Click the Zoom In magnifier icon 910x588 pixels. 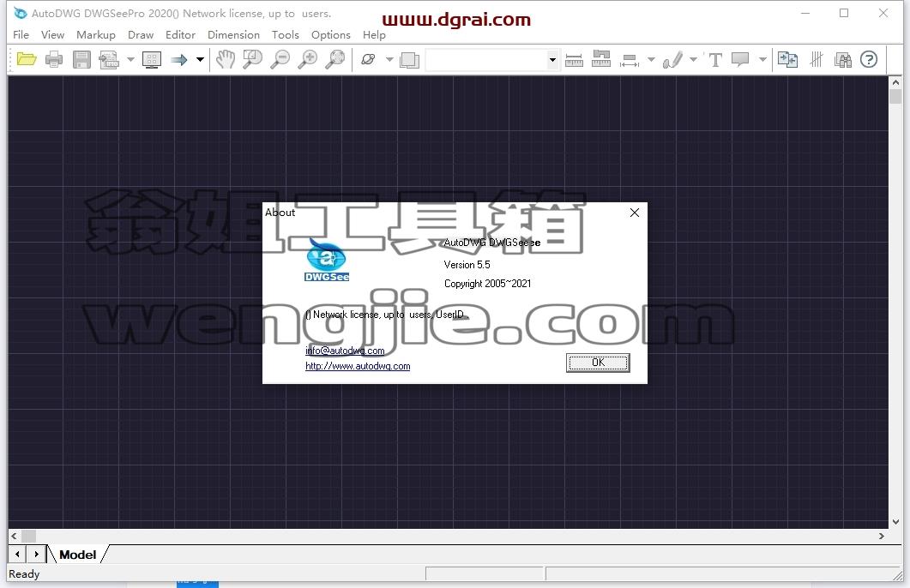[x=308, y=59]
